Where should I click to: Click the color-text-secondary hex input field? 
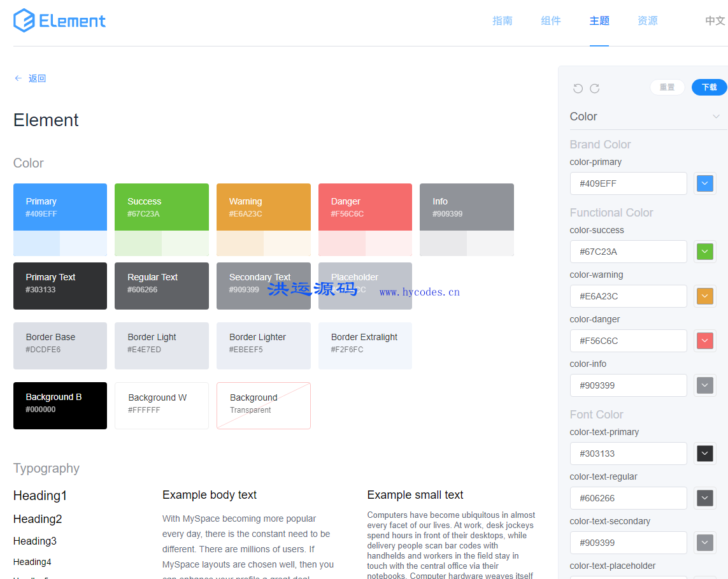point(628,543)
